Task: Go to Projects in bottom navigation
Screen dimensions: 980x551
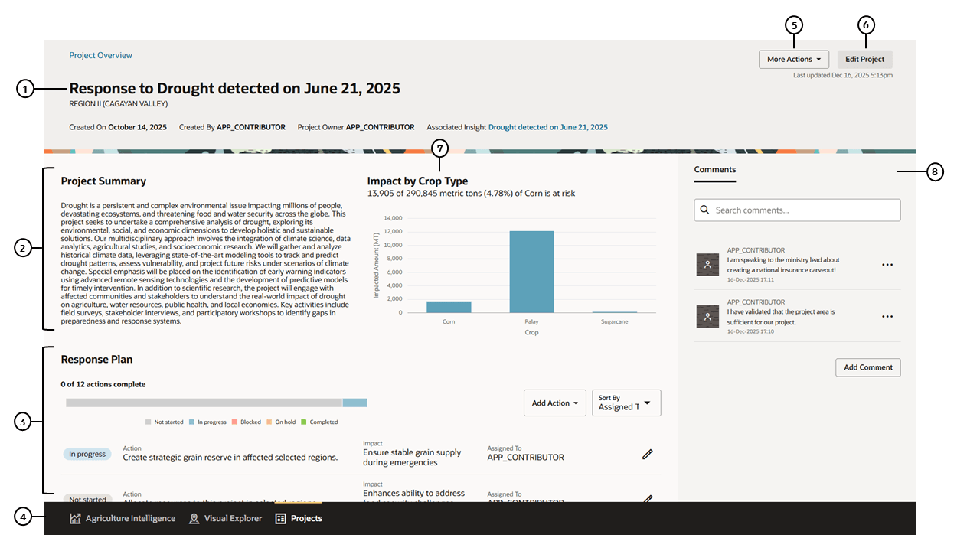Action: point(299,518)
